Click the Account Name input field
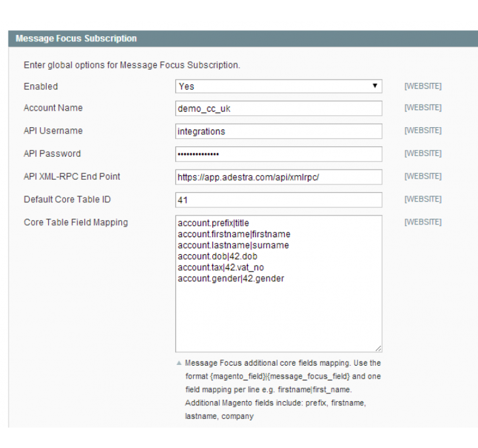Image resolution: width=478 pixels, height=448 pixels. click(278, 109)
